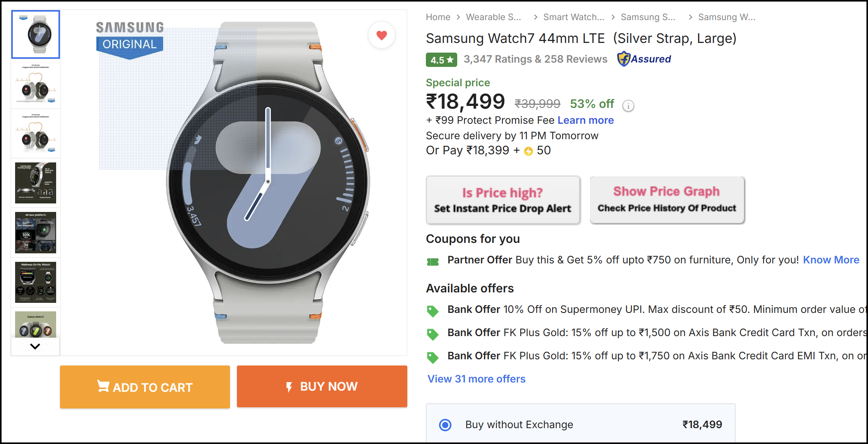Click the price info icon
This screenshot has width=868, height=444.
tap(628, 106)
